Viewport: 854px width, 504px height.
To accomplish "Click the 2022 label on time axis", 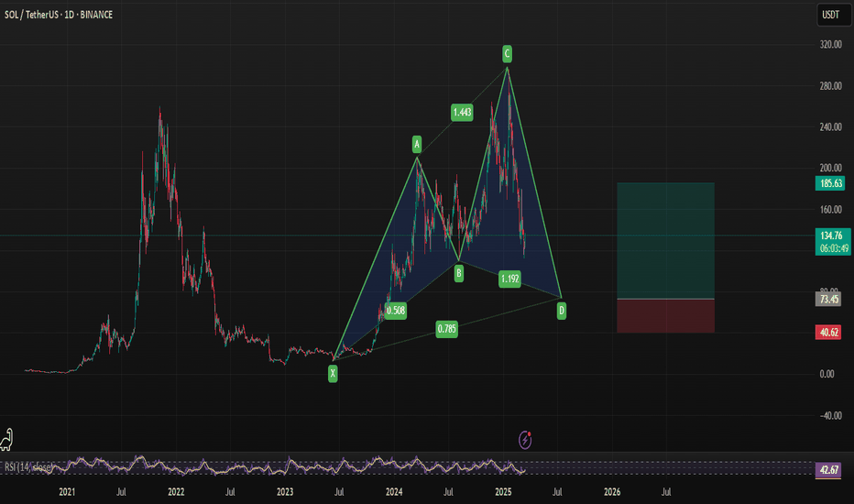I will coord(176,492).
